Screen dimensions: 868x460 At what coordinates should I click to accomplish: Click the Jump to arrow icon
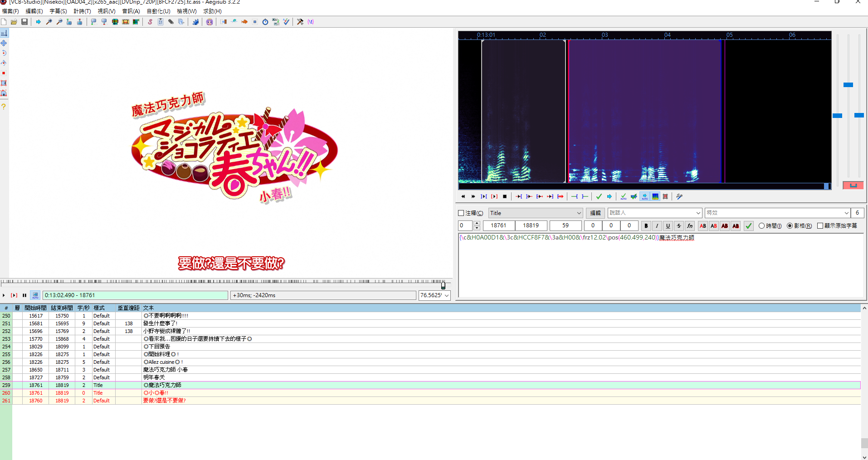coord(39,22)
